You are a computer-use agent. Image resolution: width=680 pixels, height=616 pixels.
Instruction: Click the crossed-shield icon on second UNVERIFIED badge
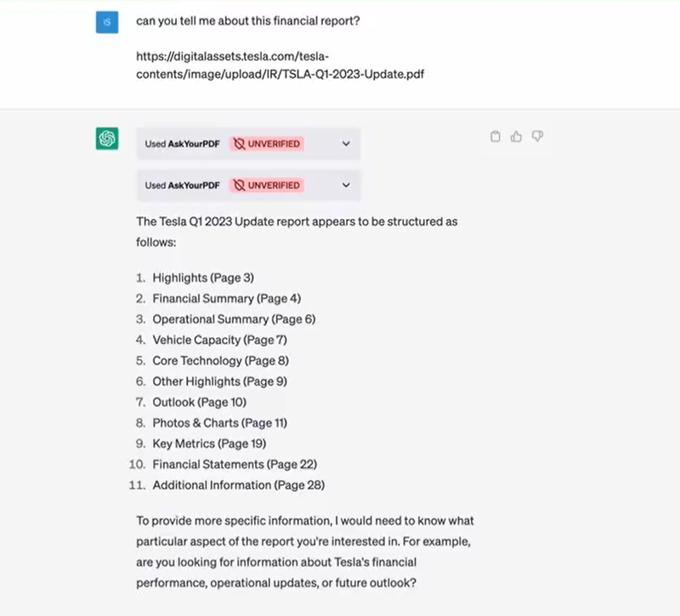238,185
